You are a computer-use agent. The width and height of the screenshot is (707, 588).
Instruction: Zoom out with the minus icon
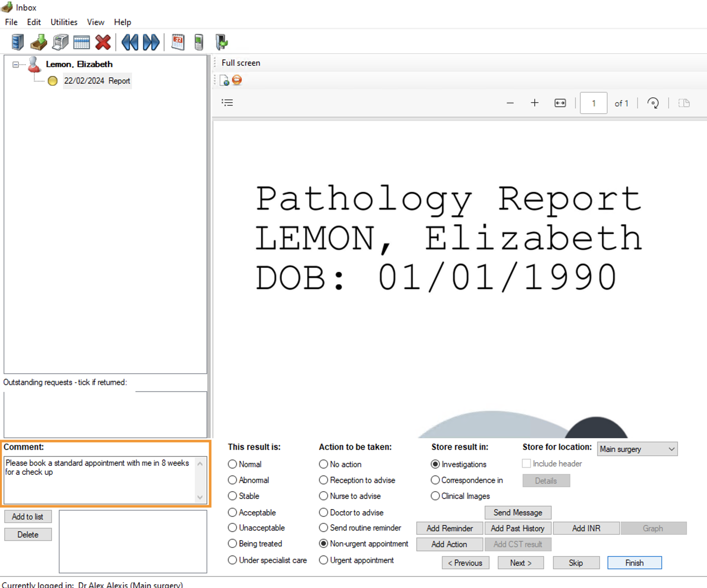[x=510, y=103]
